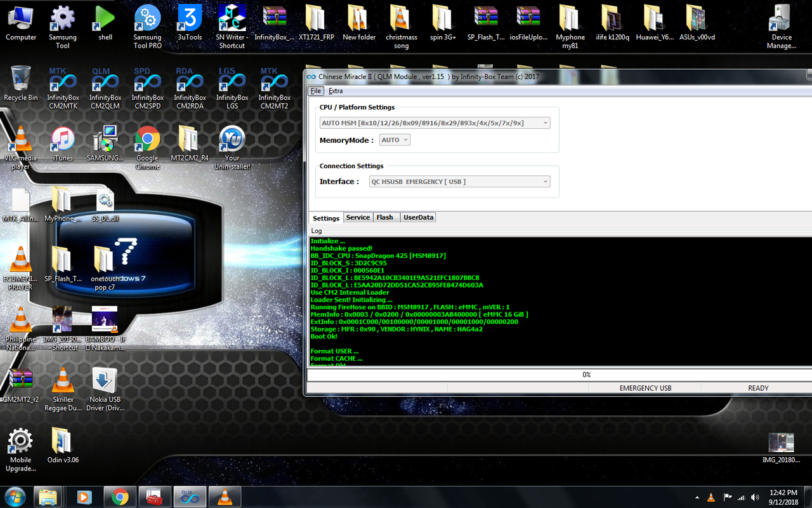Open Skrillex Reggae VLC file icon
The width and height of the screenshot is (812, 508).
tap(63, 389)
